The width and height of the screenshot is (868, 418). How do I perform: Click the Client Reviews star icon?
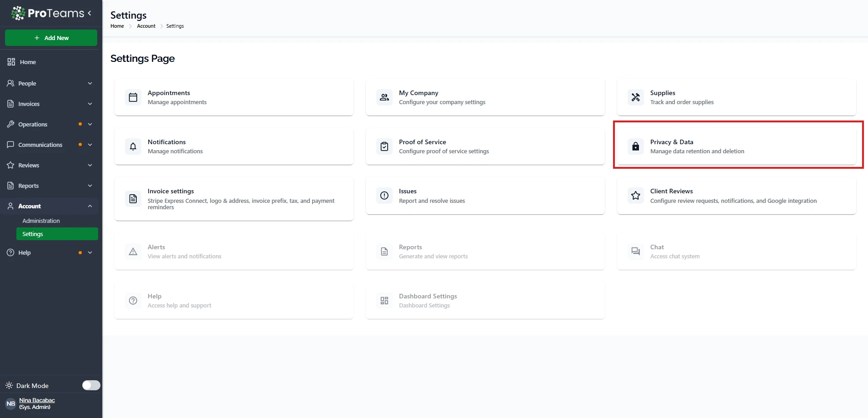[x=636, y=196]
